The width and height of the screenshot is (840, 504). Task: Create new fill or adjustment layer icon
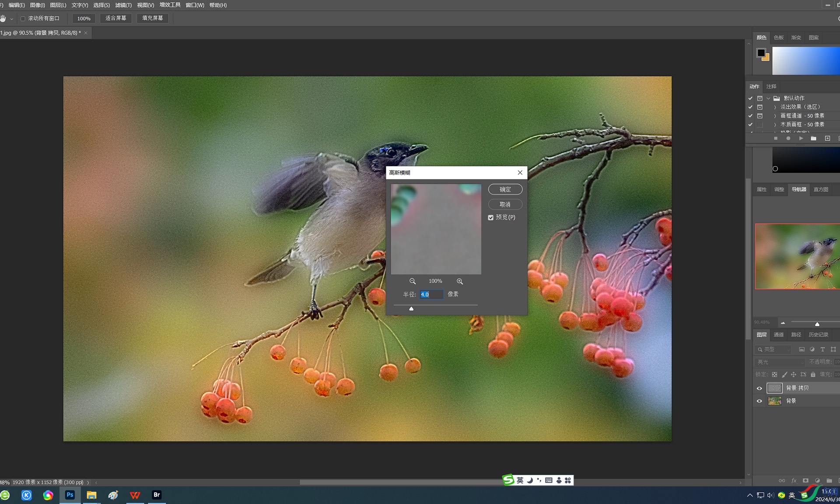[x=817, y=480]
